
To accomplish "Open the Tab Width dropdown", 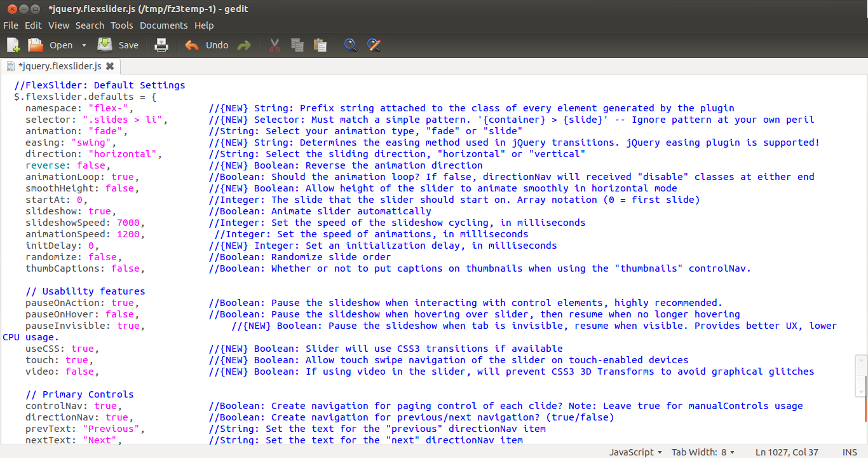I will click(703, 452).
